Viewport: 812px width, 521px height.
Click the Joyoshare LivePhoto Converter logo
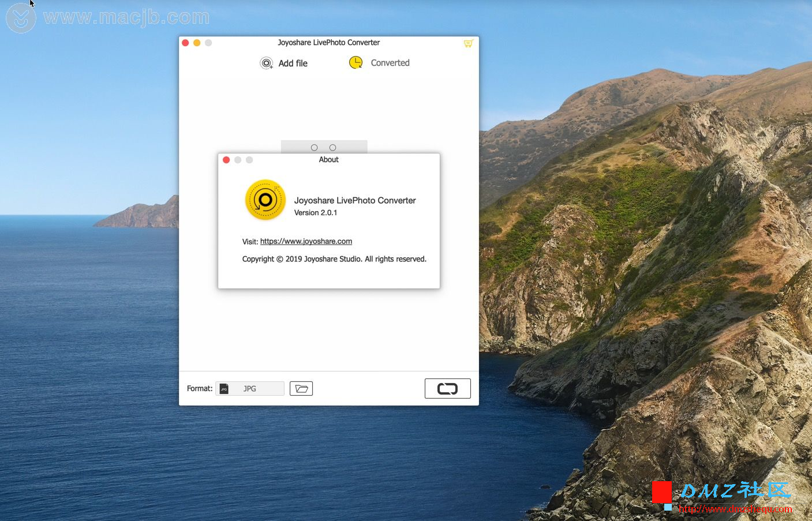coord(265,200)
